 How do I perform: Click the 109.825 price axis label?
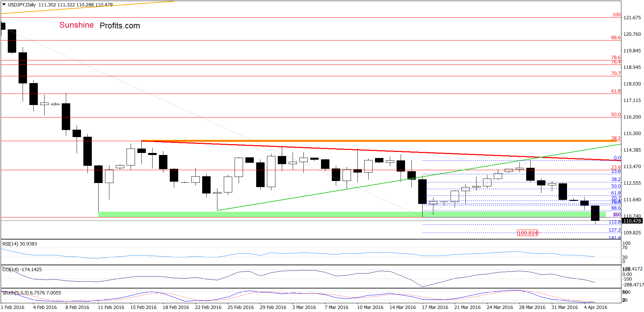tap(632, 233)
